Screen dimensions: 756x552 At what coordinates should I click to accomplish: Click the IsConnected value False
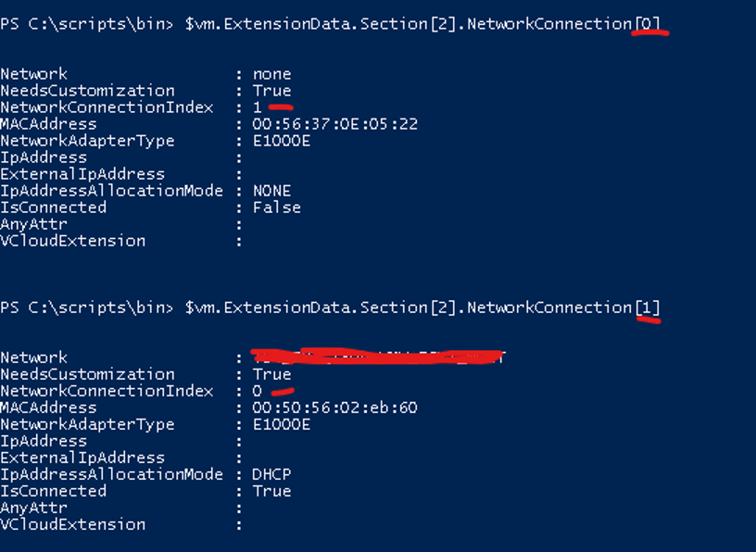(276, 207)
